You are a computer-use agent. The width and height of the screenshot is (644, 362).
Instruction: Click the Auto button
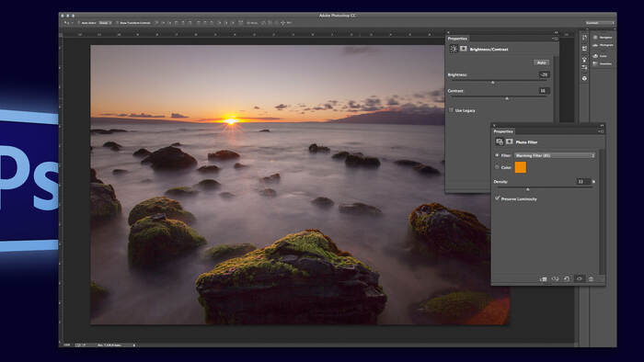(x=541, y=62)
